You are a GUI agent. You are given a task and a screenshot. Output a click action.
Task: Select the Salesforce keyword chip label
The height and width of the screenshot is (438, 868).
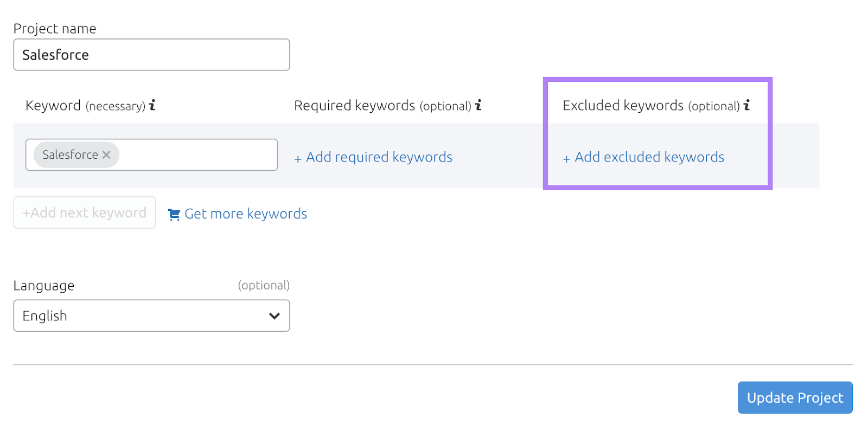tap(70, 155)
